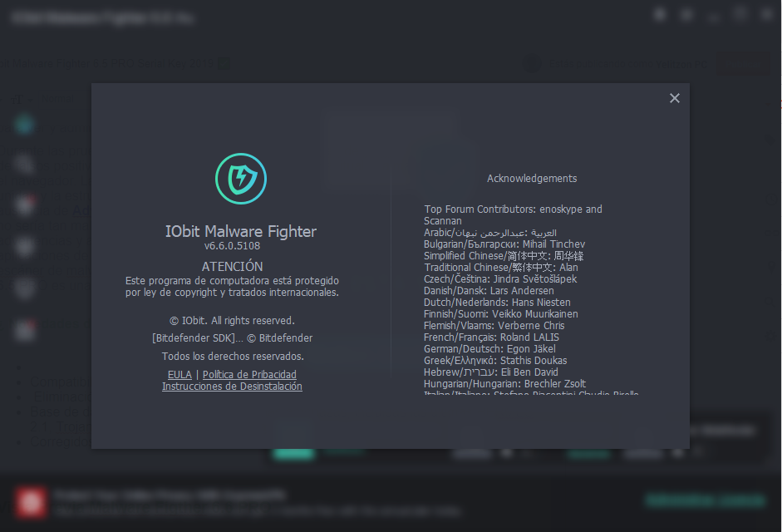Click the IObit Malware Fighter product name
Viewport: 782px width, 532px height.
[x=241, y=231]
